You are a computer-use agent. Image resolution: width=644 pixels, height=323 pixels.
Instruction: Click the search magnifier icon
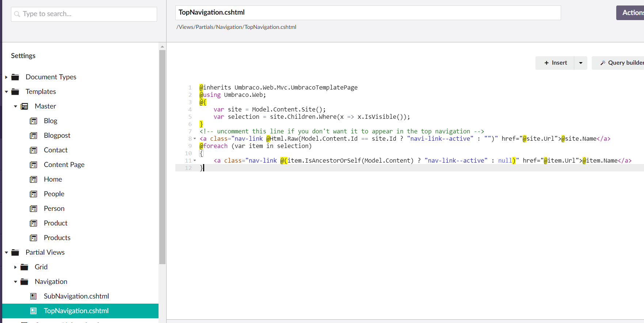[x=17, y=14]
